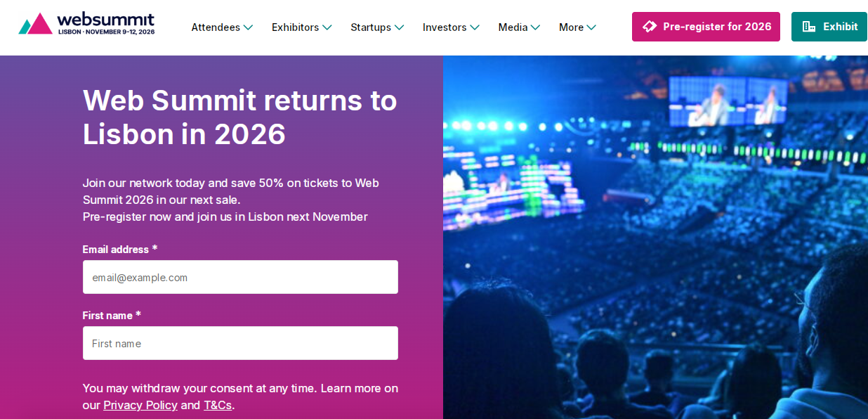Open the Media menu item
Image resolution: width=868 pixels, height=419 pixels.
(x=513, y=27)
